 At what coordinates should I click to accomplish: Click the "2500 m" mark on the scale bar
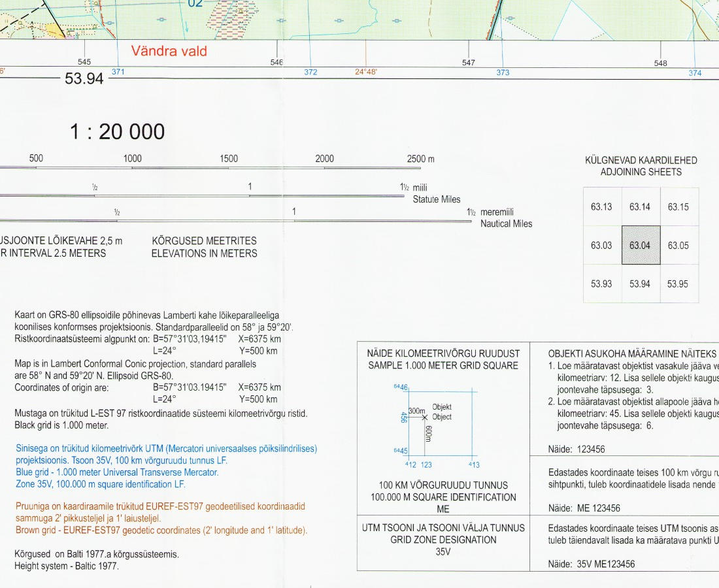420,159
